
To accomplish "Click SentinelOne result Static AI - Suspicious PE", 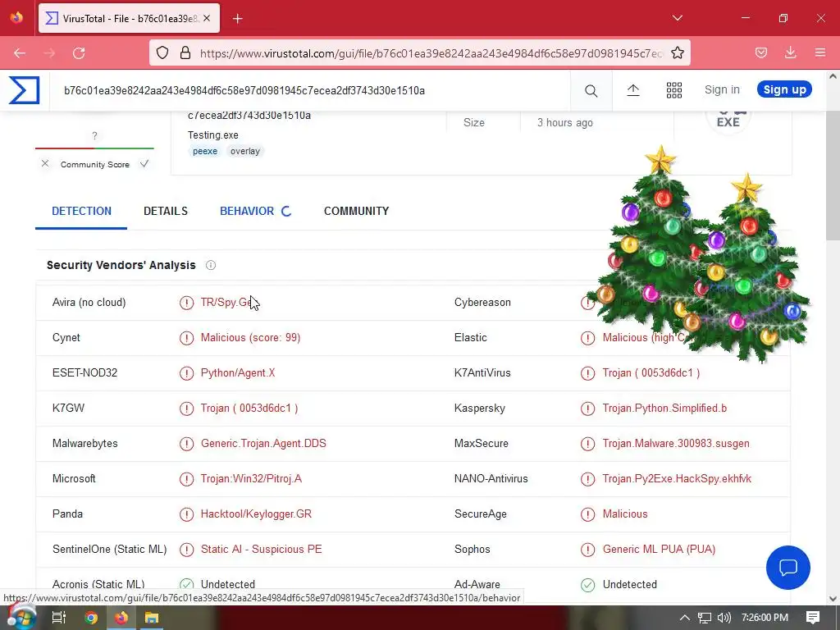I will coord(262,549).
